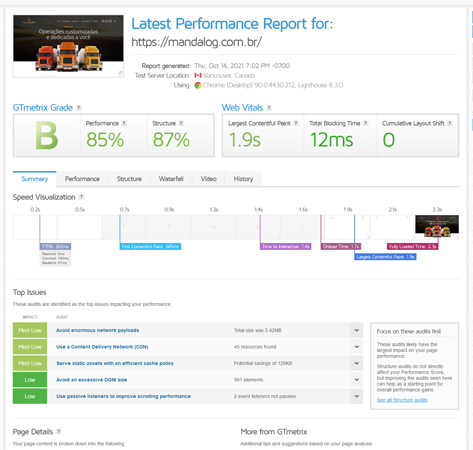Click the 12ms Total Blocking Time value
This screenshot has width=473, height=450.
(332, 140)
